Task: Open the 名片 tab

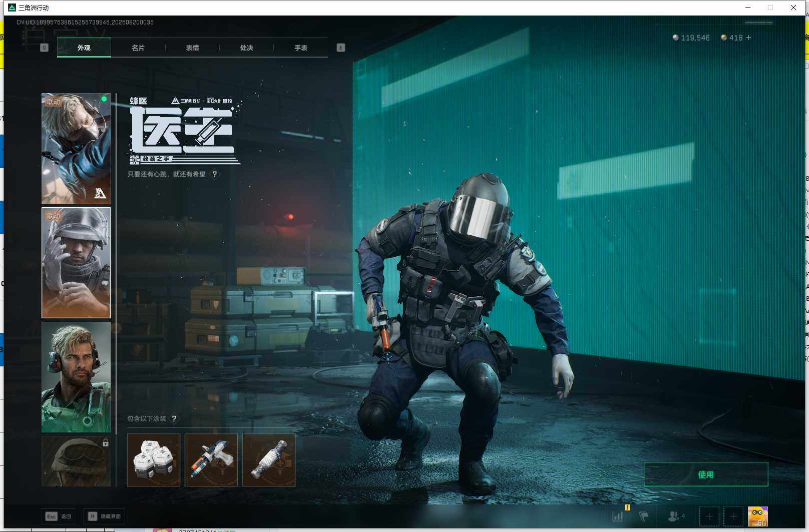Action: tap(138, 48)
